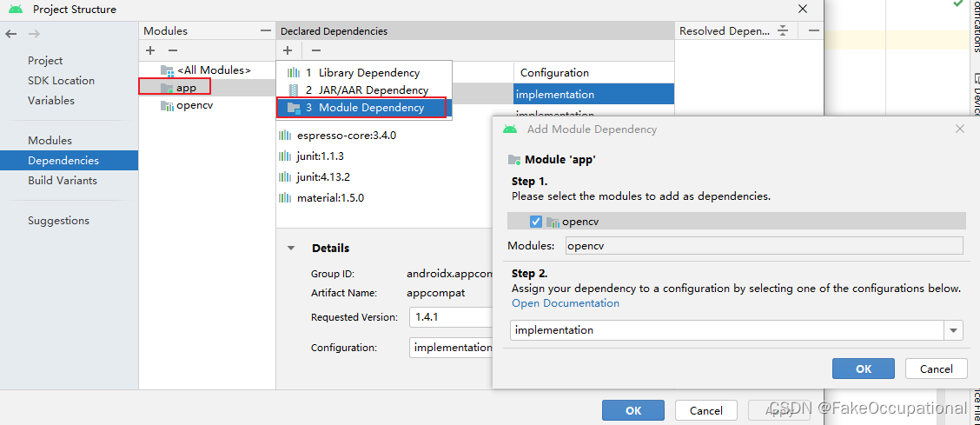Collapse the Details section
Image resolution: width=980 pixels, height=425 pixels.
[x=291, y=248]
